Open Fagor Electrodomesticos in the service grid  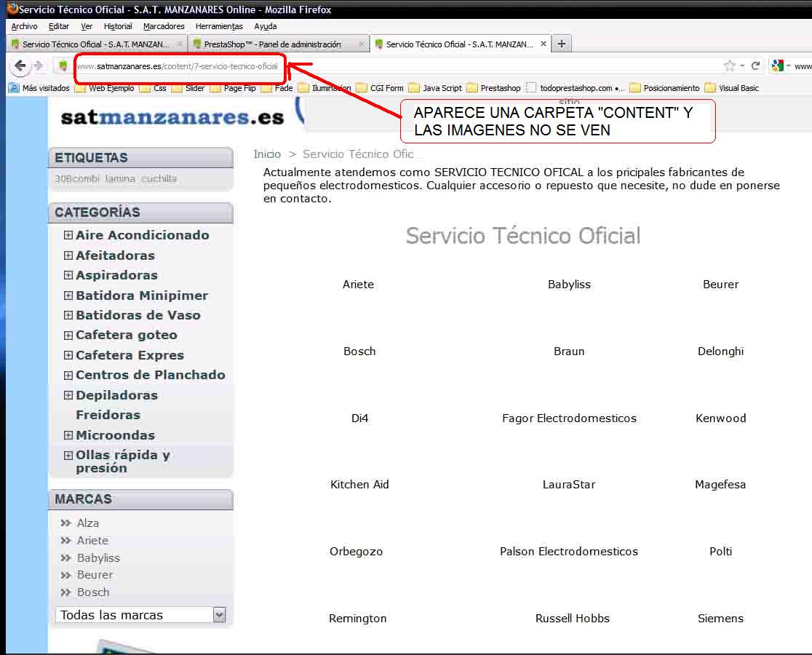pyautogui.click(x=569, y=418)
